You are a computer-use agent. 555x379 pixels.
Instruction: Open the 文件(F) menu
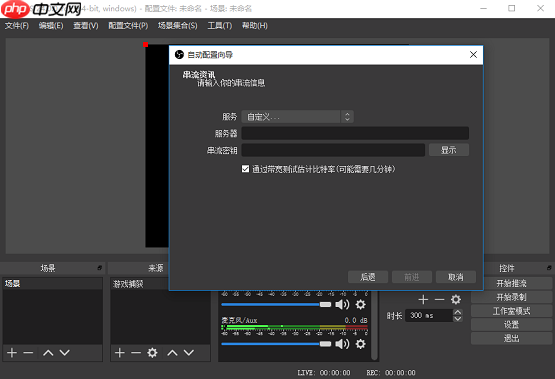pos(17,25)
